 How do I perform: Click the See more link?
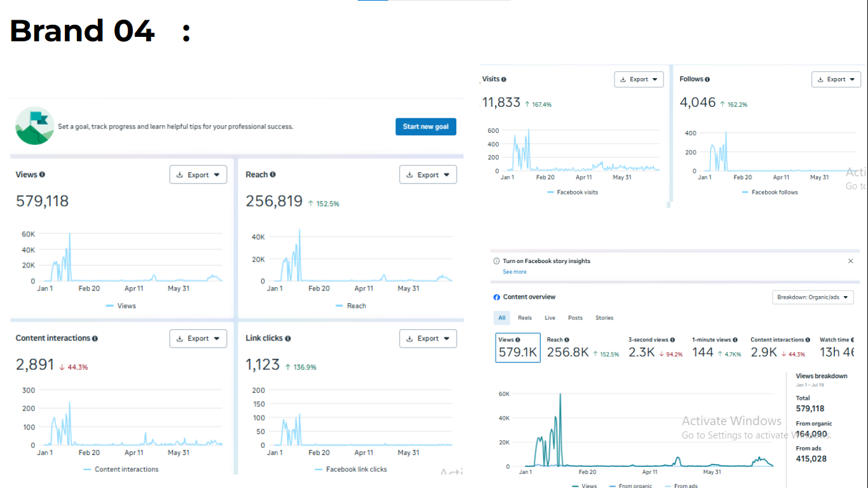coord(515,272)
